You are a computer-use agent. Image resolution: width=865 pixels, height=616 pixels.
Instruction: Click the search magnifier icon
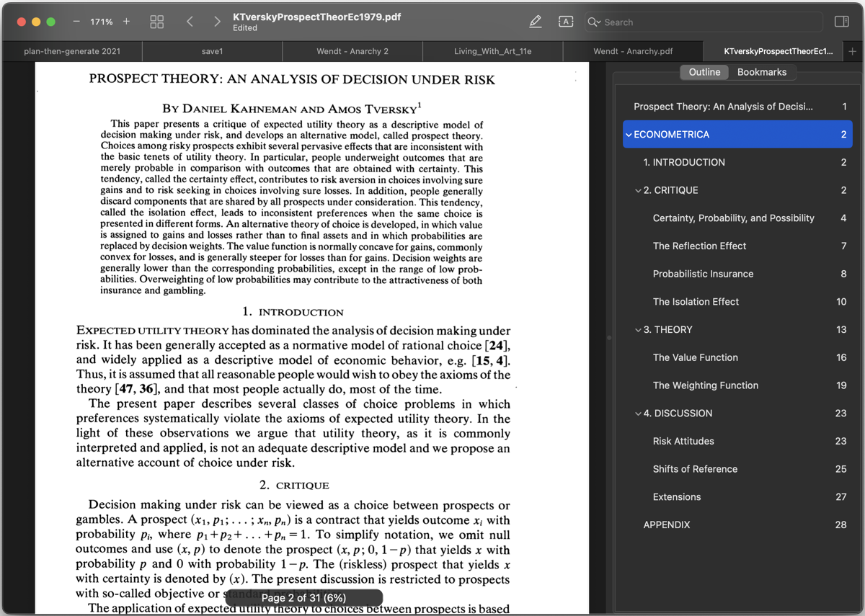pyautogui.click(x=594, y=22)
